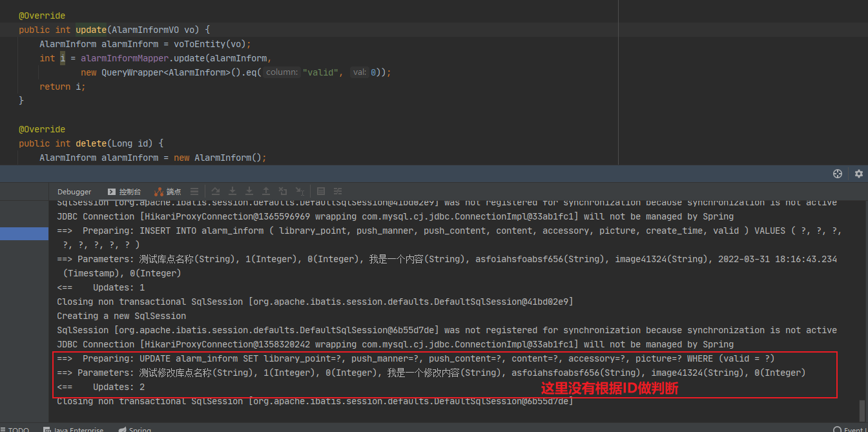This screenshot has width=868, height=432.
Task: Click the layout settings hamburger icon
Action: (x=194, y=192)
